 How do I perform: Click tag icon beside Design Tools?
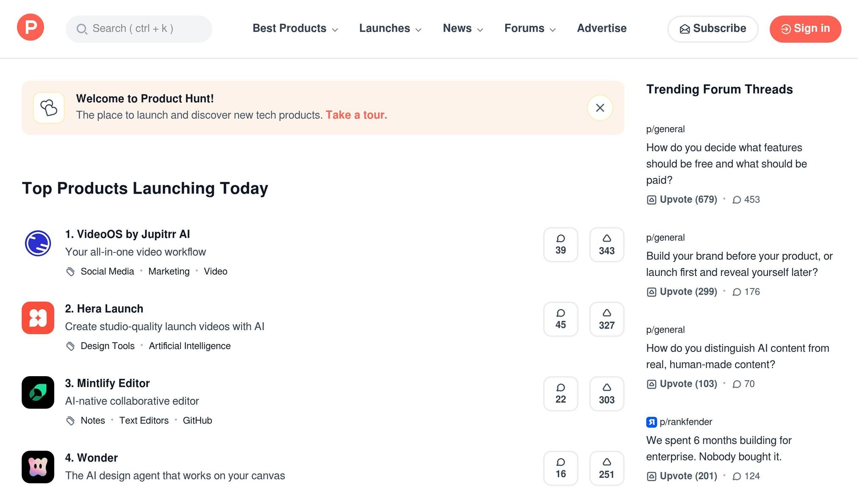[70, 346]
